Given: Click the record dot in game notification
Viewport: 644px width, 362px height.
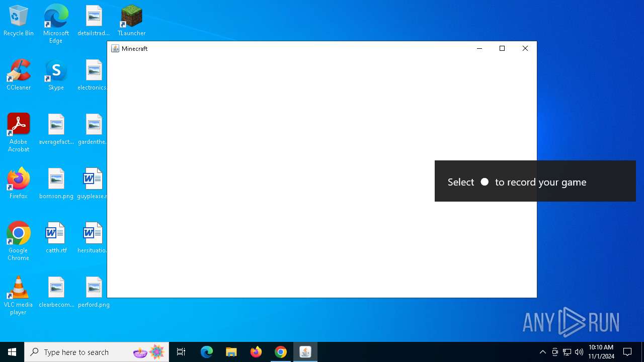Looking at the screenshot, I should (x=485, y=182).
